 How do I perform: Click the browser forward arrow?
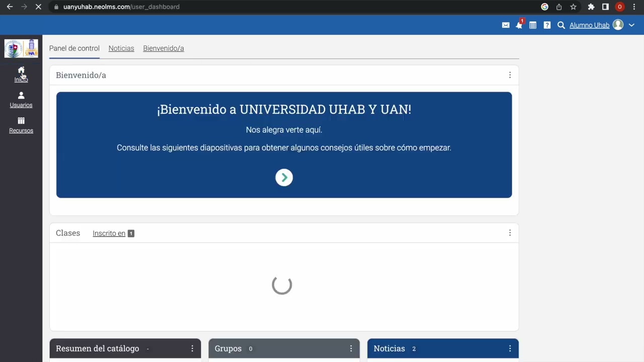coord(24,7)
